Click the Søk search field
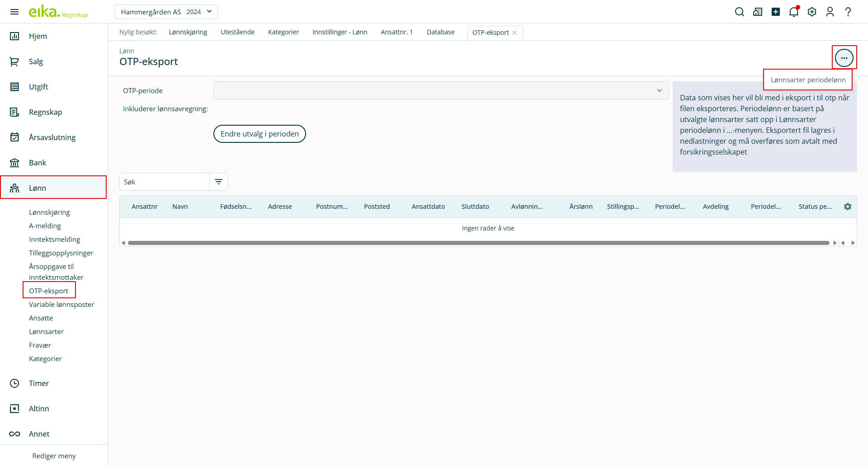Screen dimensions: 868x466 (164, 182)
